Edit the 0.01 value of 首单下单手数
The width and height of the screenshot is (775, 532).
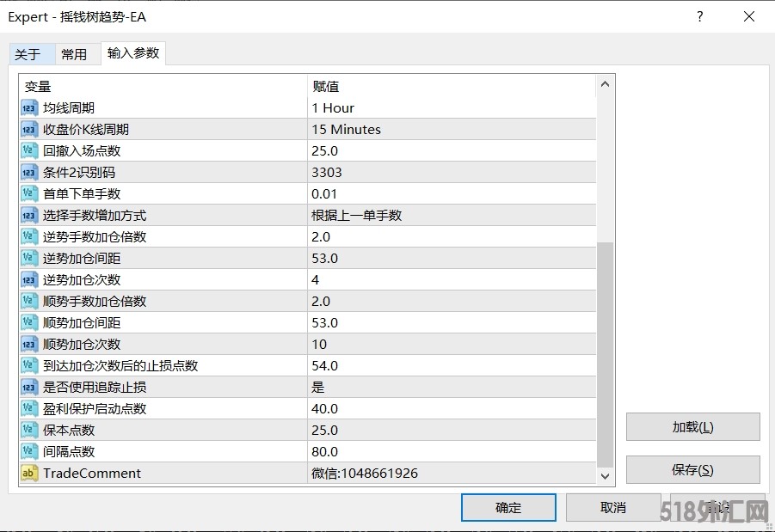(452, 193)
